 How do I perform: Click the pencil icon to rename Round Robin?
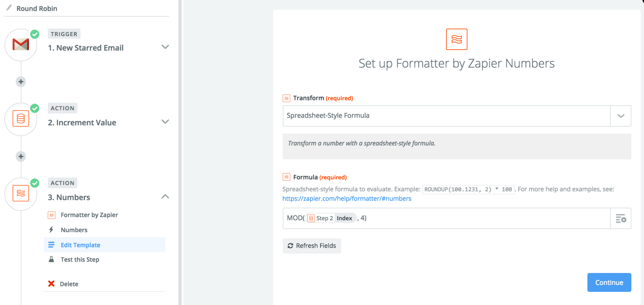9,8
